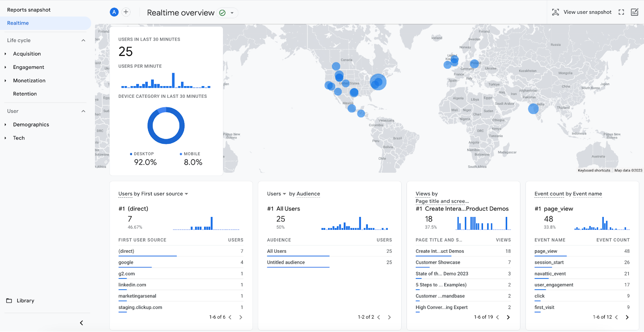Image resolution: width=644 pixels, height=332 pixels.
Task: Click the Create Int...uct Demos page row
Action: point(463,251)
